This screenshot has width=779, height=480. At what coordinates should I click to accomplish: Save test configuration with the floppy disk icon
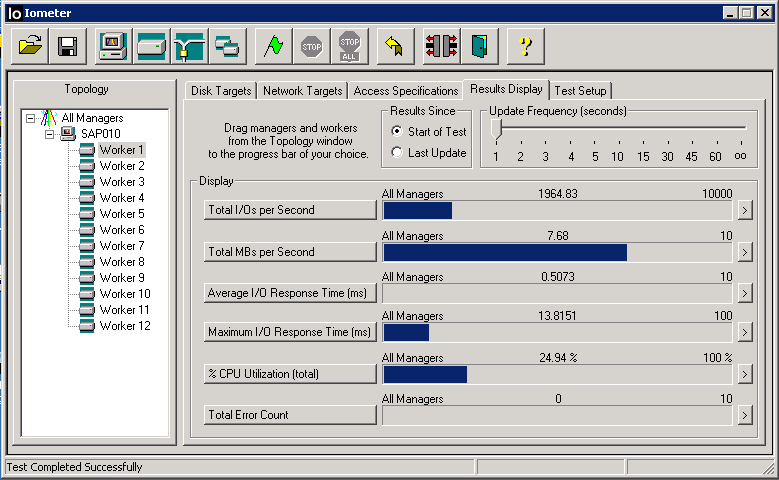[x=68, y=47]
